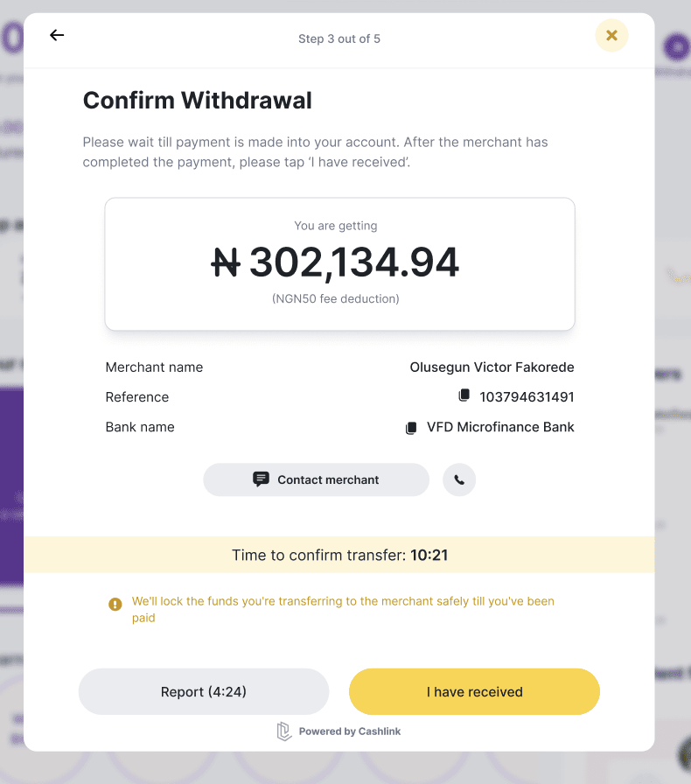Click the reference number text 103794631491
Screen dimensions: 691x784
527,397
